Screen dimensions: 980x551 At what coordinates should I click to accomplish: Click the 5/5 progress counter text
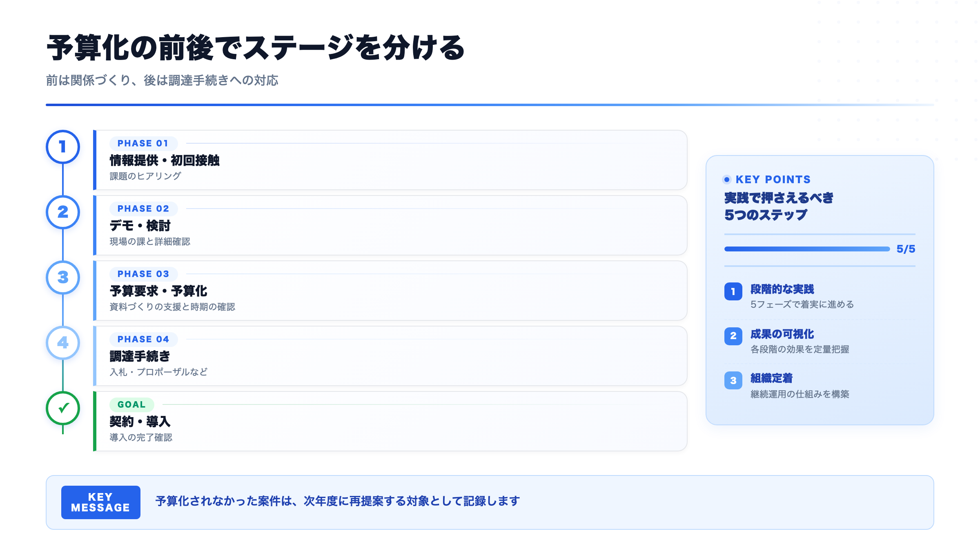[x=906, y=249]
